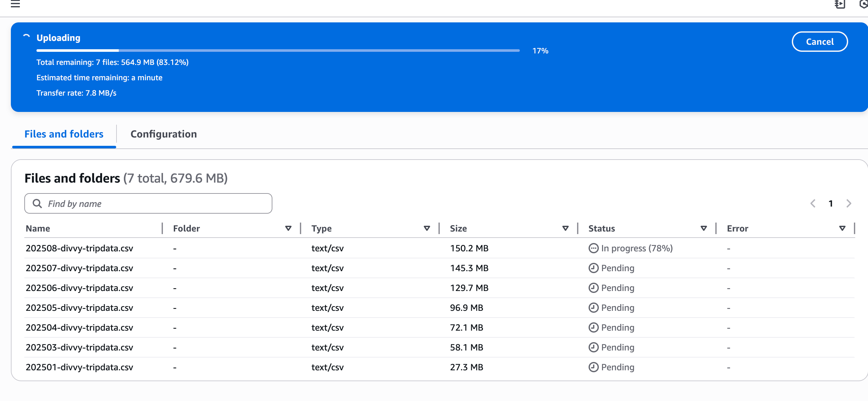Click pending clock icon for 202507 file
Screen dimensions: 868x401
coord(593,268)
